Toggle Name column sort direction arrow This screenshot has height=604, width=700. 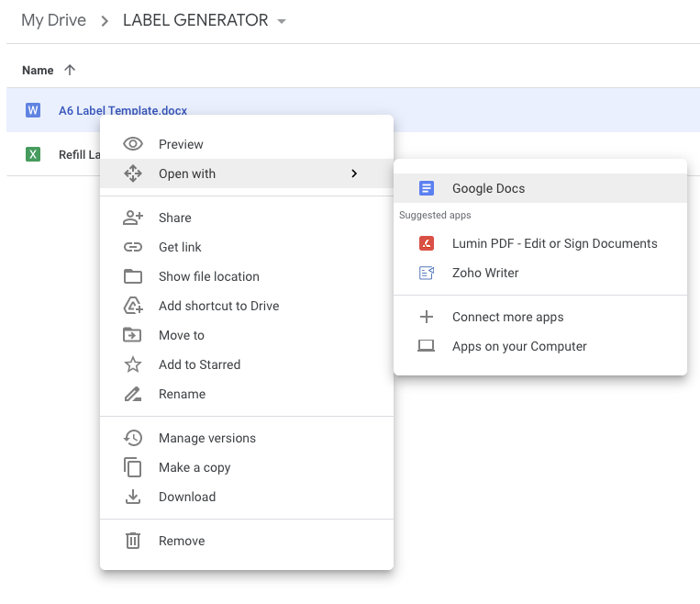70,70
